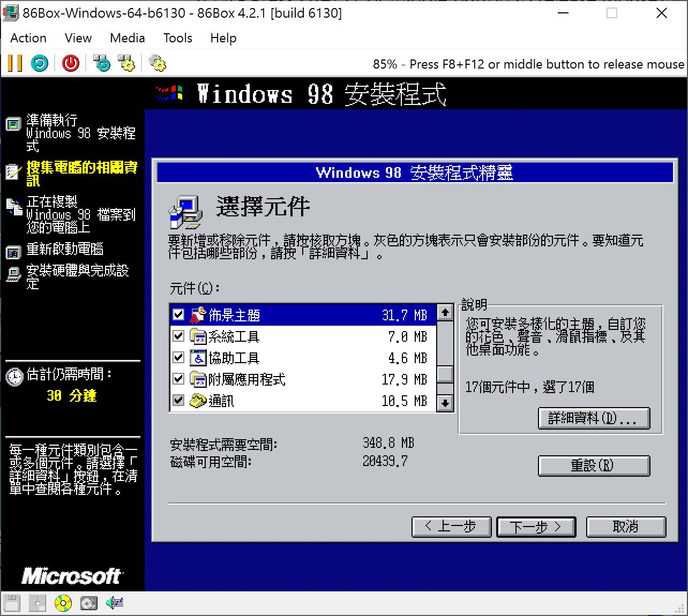The width and height of the screenshot is (688, 616).
Task: Pause the emulated machine with the orange pause icon
Action: pyautogui.click(x=15, y=63)
